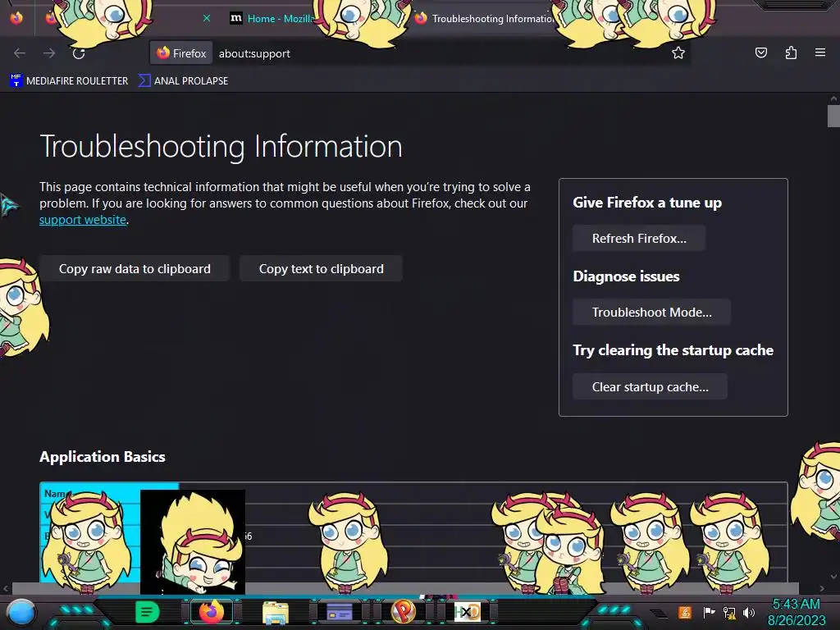Click the Give Firefox a tune up heading
Viewport: 840px width, 630px height.
coord(647,203)
